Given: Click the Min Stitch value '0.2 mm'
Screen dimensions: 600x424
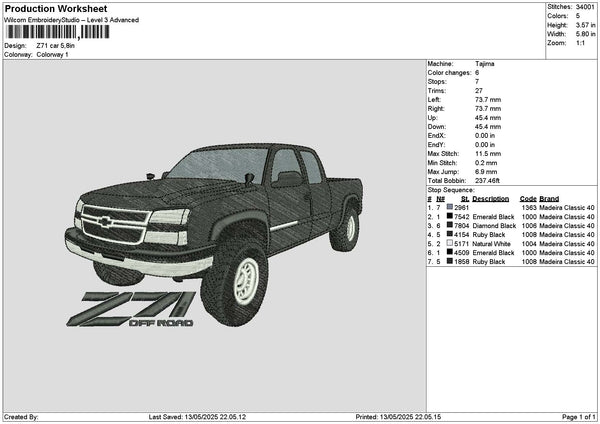Looking at the screenshot, I should [x=486, y=163].
